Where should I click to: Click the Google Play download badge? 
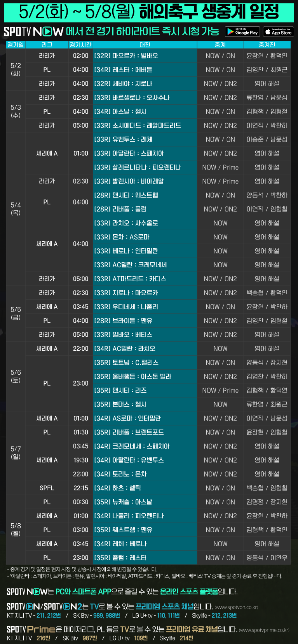pos(242,31)
